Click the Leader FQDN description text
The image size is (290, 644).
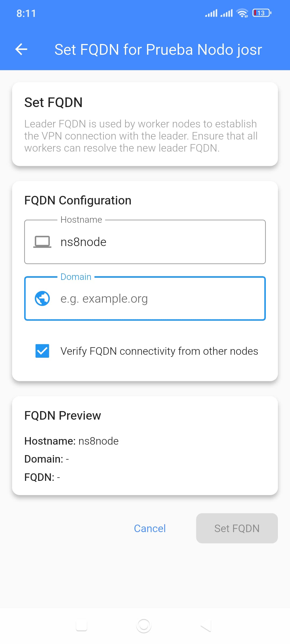[x=141, y=136]
